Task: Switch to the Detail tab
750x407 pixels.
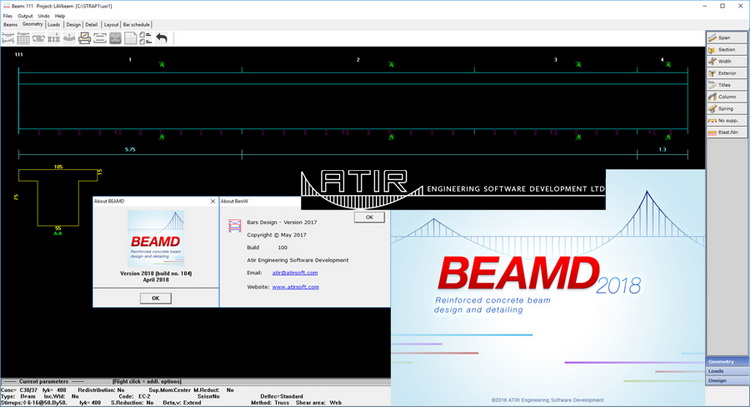Action: [91, 24]
